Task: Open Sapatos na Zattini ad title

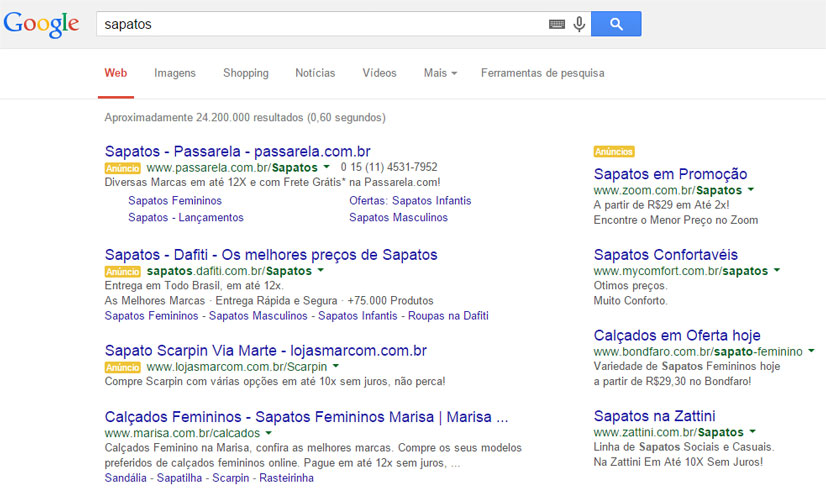Action: pyautogui.click(x=654, y=416)
